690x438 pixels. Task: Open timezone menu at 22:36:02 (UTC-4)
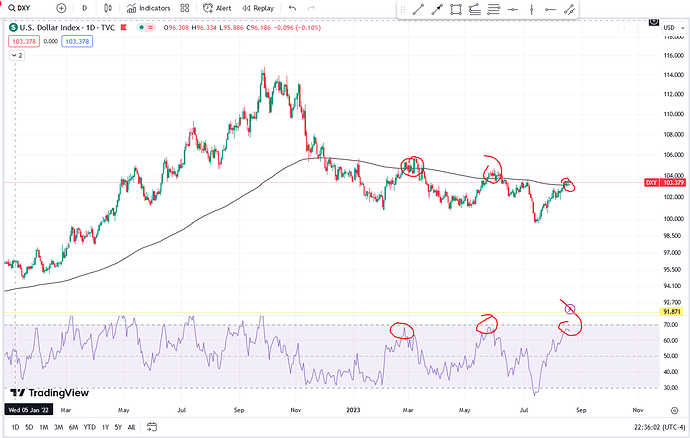659,427
